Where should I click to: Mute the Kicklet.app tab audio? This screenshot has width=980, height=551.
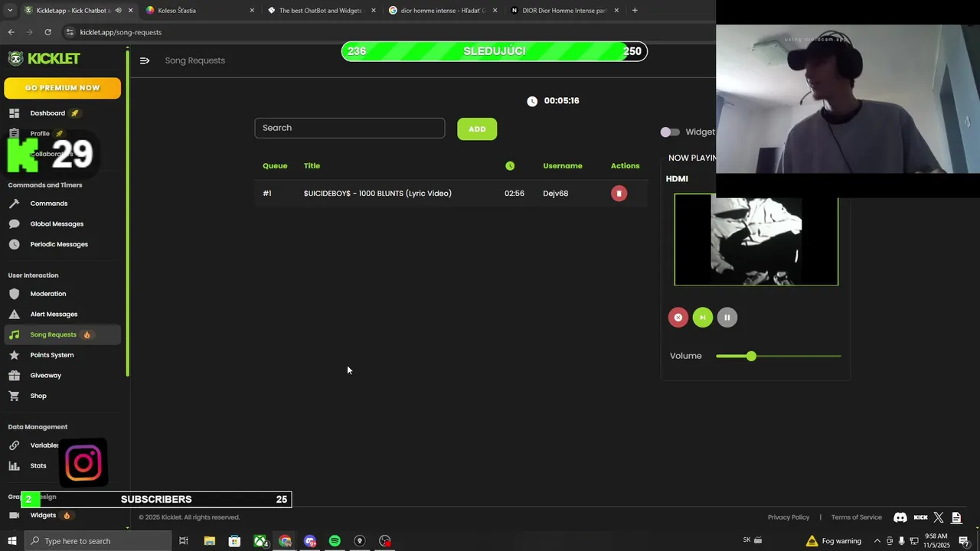118,11
